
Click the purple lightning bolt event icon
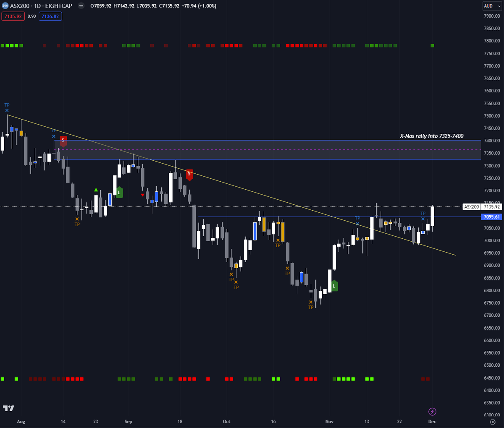pos(432,412)
